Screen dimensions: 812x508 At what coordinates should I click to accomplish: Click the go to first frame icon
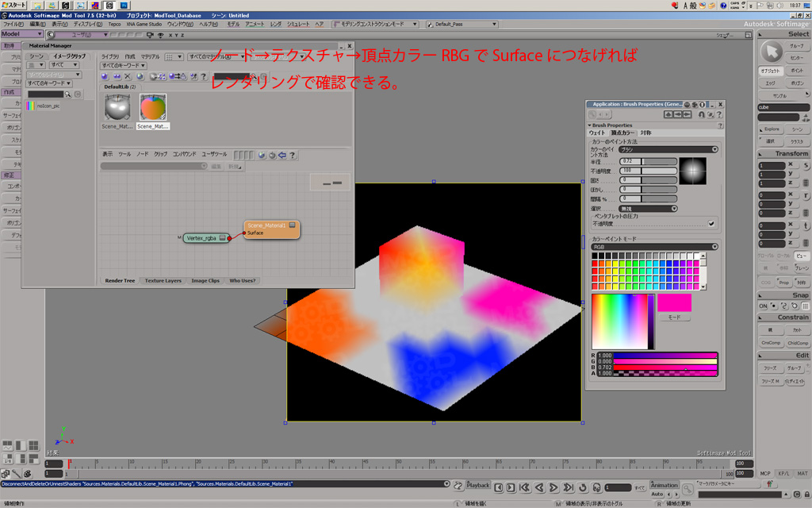pos(525,487)
